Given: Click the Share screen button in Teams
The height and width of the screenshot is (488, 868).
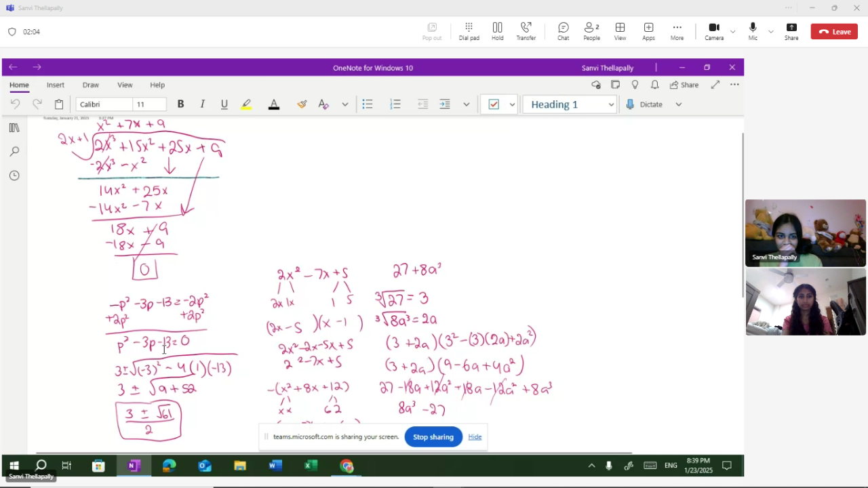Looking at the screenshot, I should coord(791,31).
